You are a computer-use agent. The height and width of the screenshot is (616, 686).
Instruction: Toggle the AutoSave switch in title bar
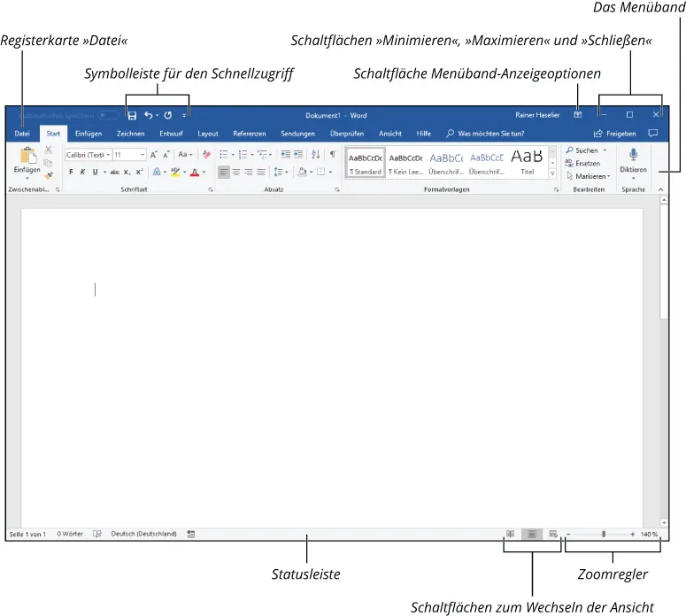[x=109, y=115]
